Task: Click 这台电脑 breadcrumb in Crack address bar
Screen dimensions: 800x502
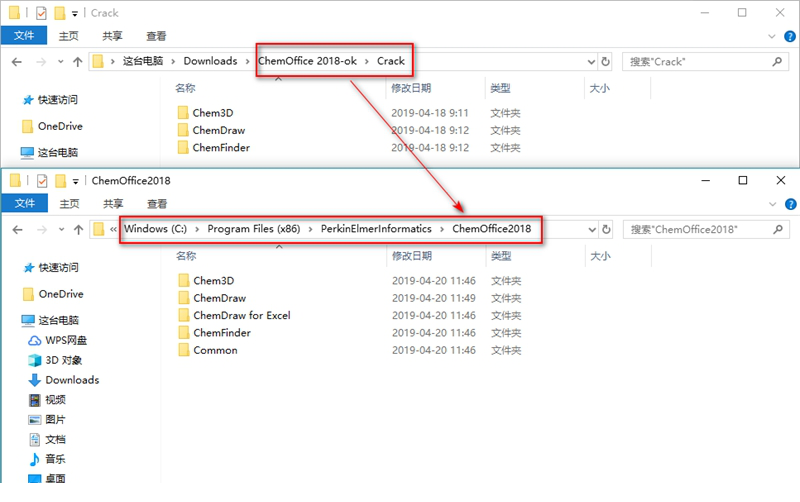Action: (143, 61)
